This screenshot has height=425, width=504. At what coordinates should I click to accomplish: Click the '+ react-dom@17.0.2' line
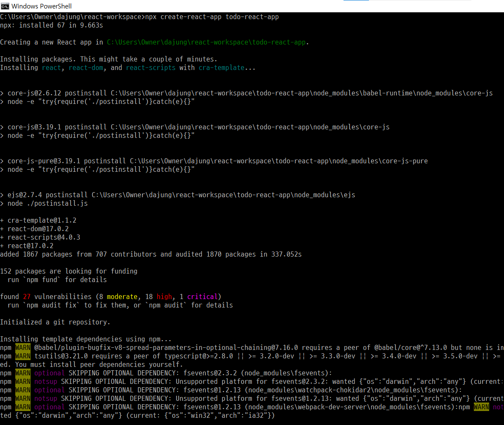pyautogui.click(x=34, y=229)
